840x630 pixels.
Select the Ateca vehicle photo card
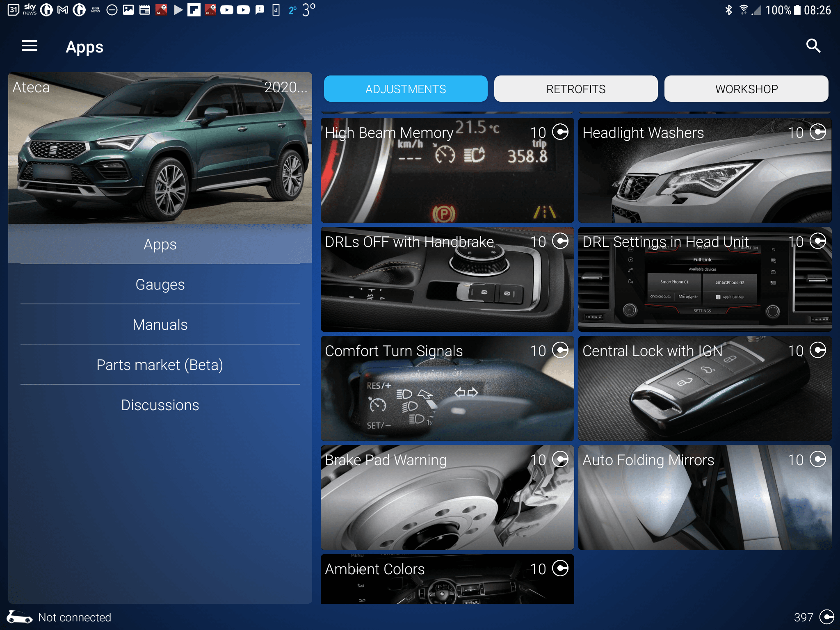(160, 148)
